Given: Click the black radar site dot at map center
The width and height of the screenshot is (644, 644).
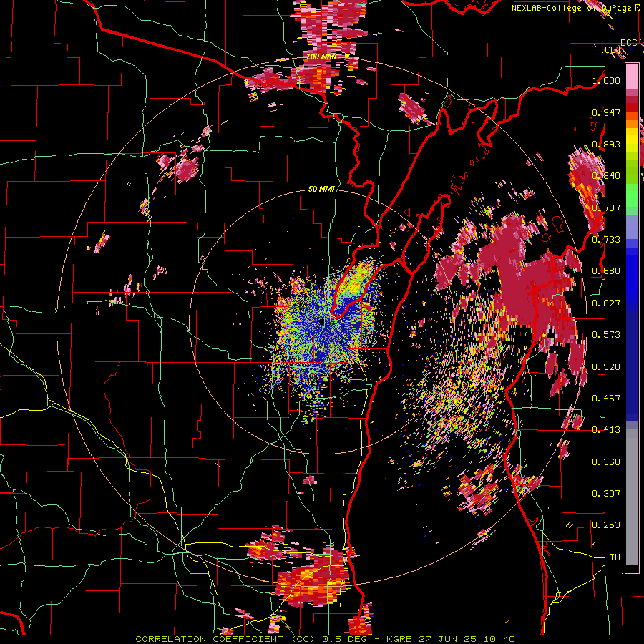Looking at the screenshot, I should tap(321, 321).
